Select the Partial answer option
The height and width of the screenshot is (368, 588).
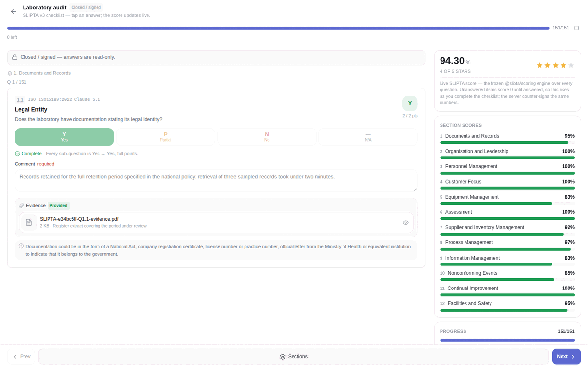pyautogui.click(x=166, y=137)
